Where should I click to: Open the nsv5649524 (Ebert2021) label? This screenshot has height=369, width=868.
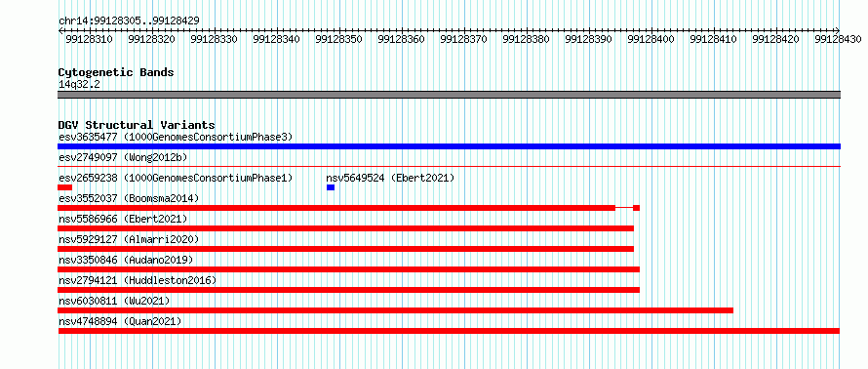[390, 178]
